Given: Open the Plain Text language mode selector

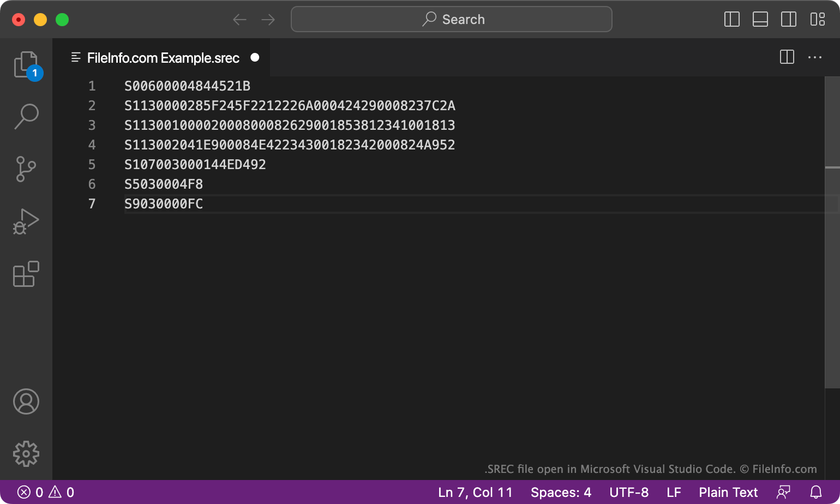Looking at the screenshot, I should [728, 492].
